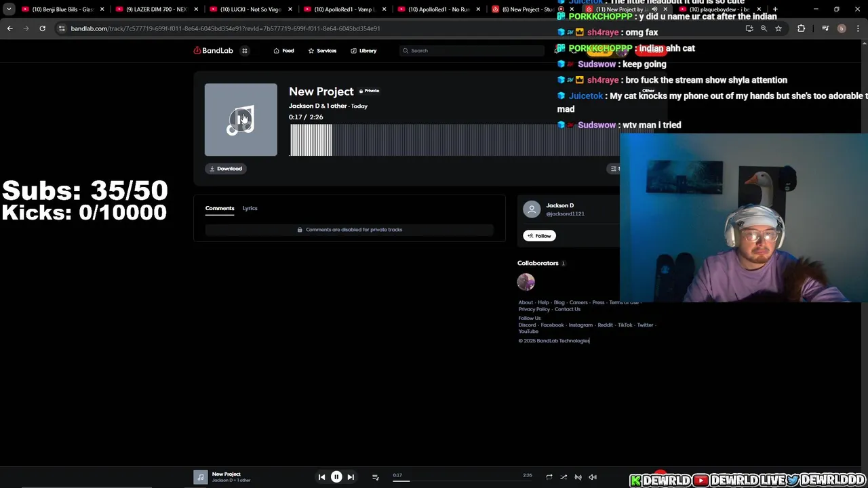Open Jackson D & 1 other credits
The image size is (868, 488).
pos(317,106)
